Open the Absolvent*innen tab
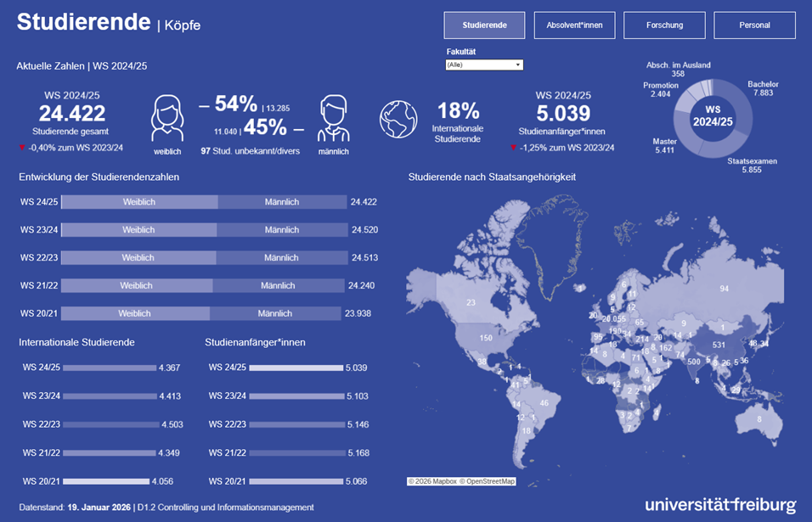Viewport: 812px width, 522px height. tap(574, 25)
